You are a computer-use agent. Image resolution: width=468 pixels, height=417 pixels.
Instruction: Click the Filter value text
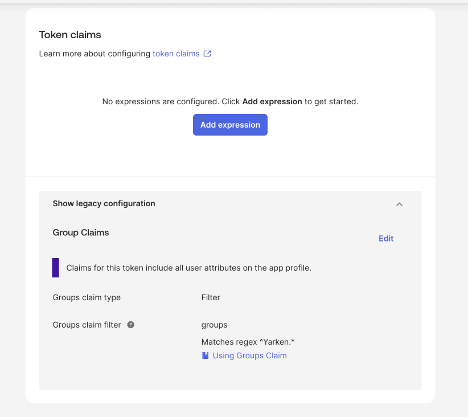(211, 297)
